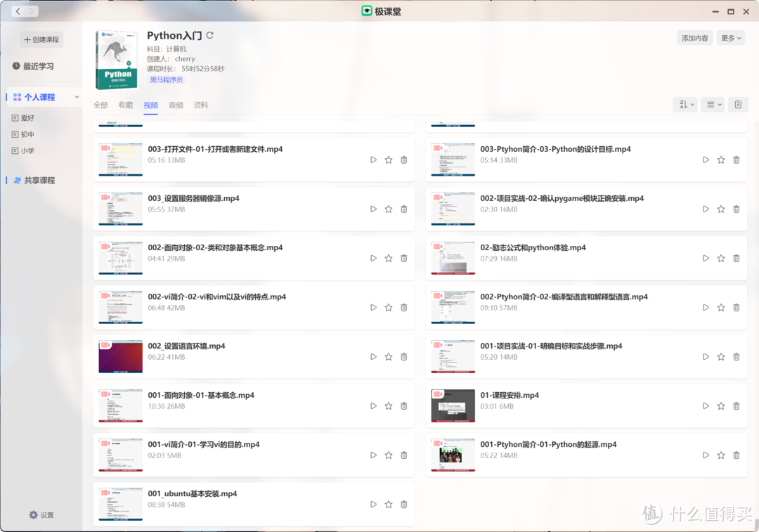The width and height of the screenshot is (759, 532).
Task: Open the 设置 settings gear
Action: (41, 515)
